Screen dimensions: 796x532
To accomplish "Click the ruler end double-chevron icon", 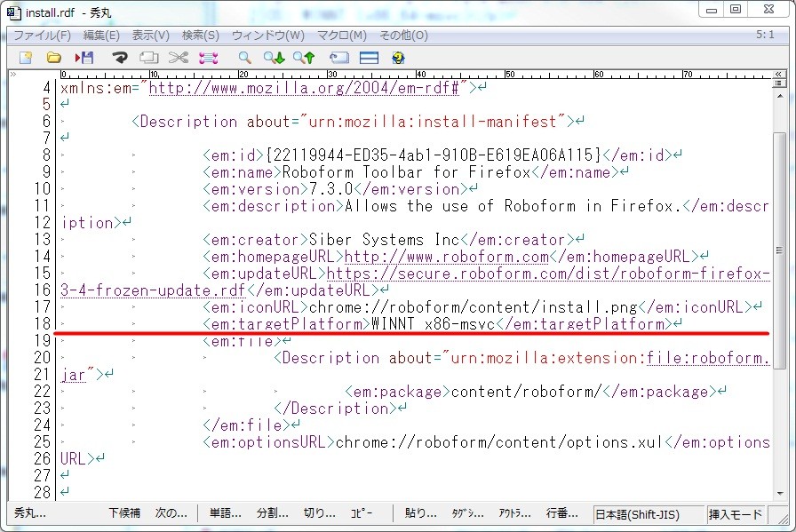I will [x=778, y=74].
